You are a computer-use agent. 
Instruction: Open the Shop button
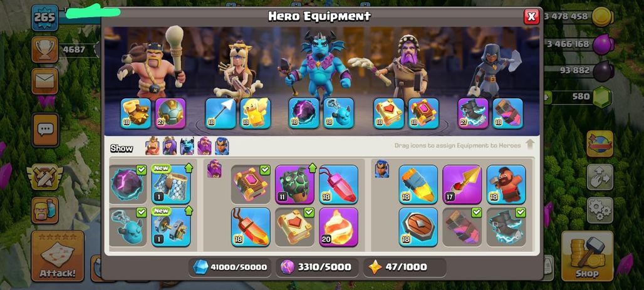click(587, 256)
